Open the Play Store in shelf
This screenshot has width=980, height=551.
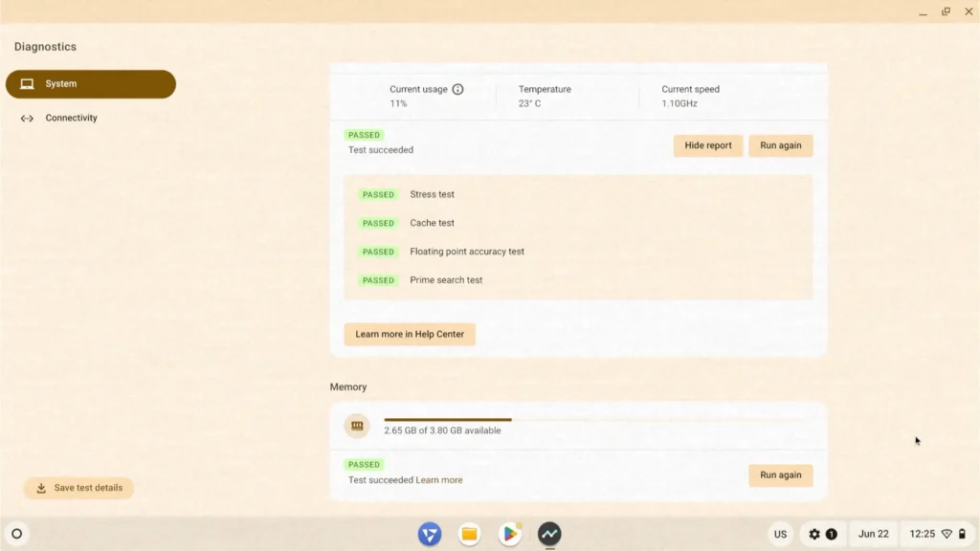[x=510, y=534]
